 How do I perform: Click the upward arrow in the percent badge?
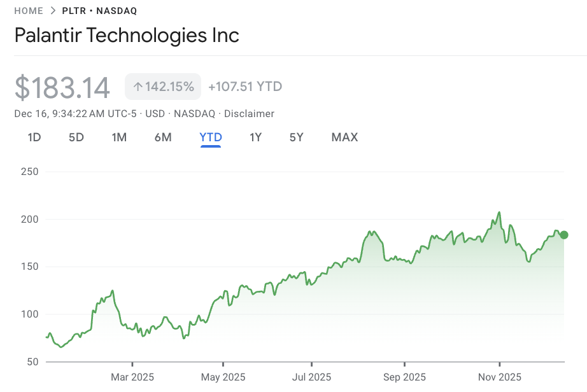pyautogui.click(x=138, y=87)
